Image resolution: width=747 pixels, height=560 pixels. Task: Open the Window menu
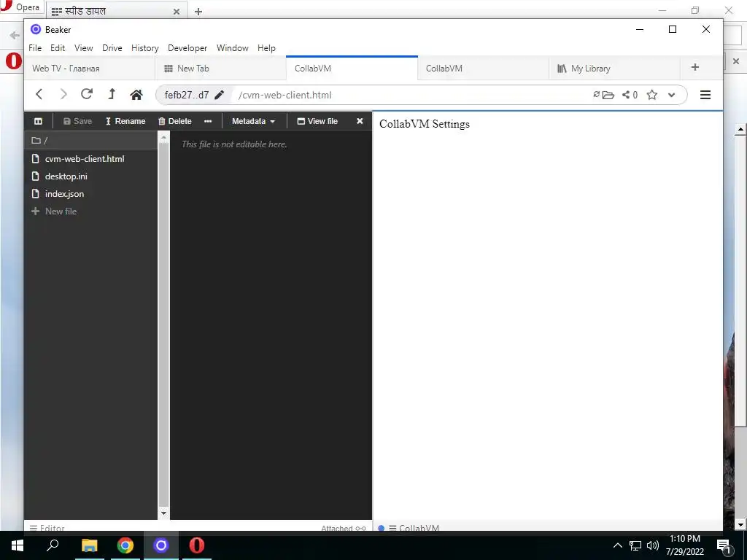(x=233, y=48)
